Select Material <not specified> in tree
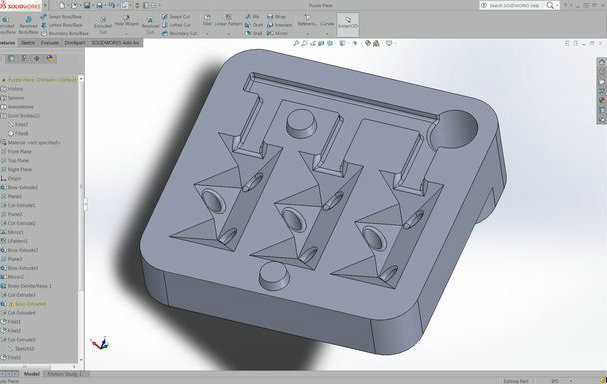Viewport: 607px width, 384px height. pos(31,142)
